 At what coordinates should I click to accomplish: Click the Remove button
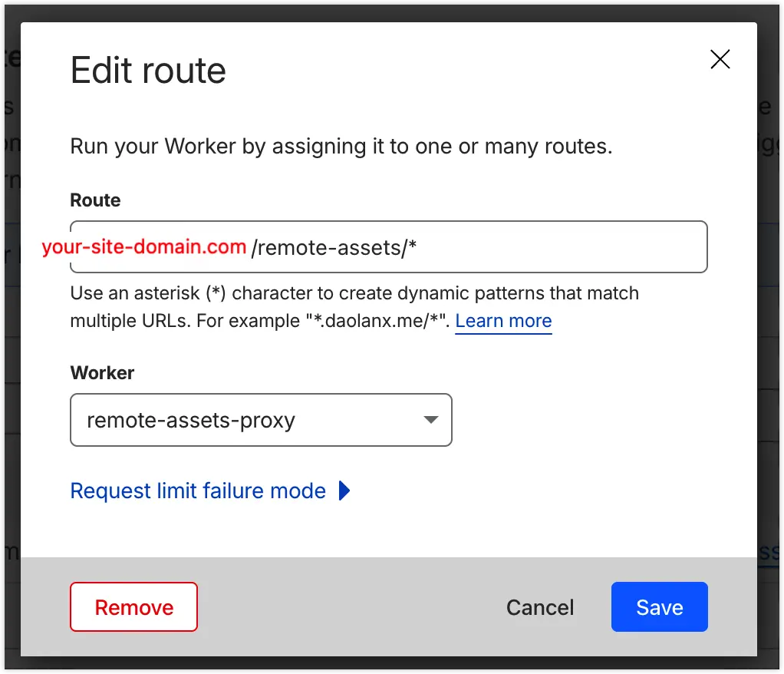click(x=133, y=607)
